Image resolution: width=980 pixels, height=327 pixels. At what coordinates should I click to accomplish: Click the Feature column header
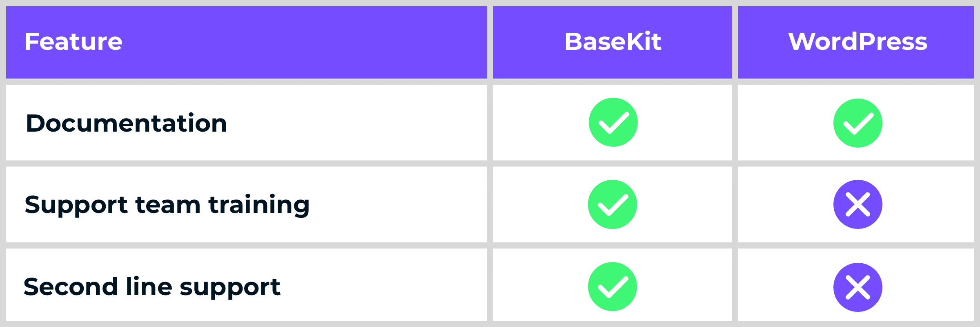(73, 42)
